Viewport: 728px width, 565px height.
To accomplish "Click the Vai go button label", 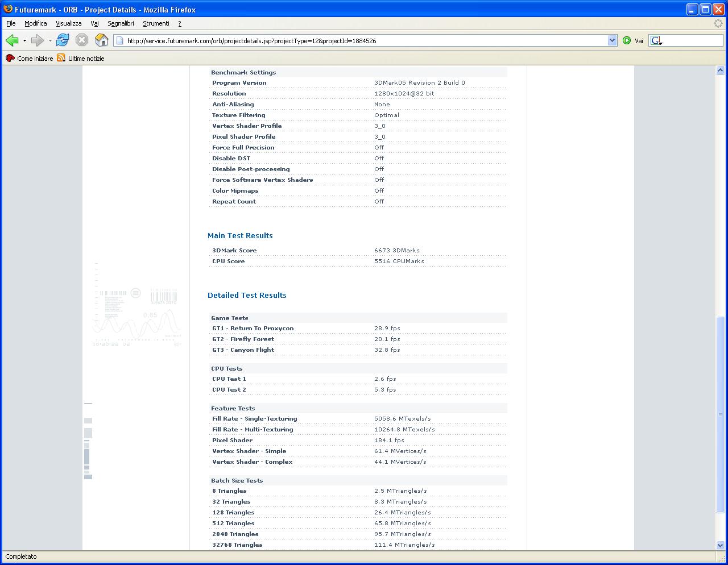I will (x=639, y=41).
